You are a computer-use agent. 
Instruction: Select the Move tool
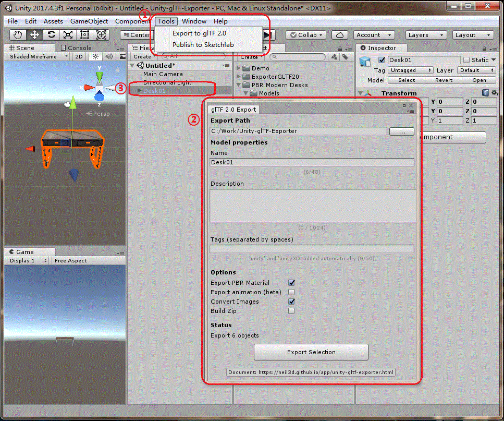(x=34, y=35)
